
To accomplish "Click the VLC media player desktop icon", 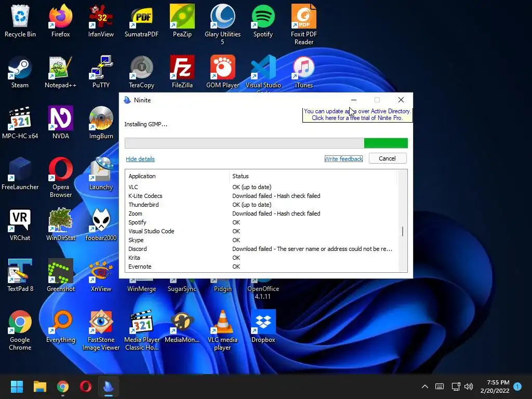I will click(222, 330).
